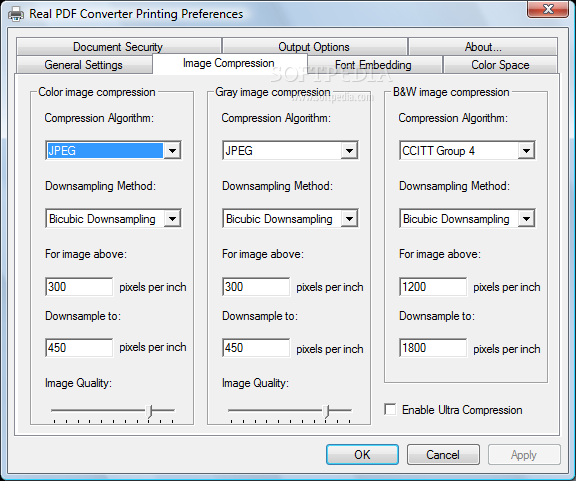Open Gray image Downsampling Method dropdown
Viewport: 576px width, 481px height.
coord(290,219)
